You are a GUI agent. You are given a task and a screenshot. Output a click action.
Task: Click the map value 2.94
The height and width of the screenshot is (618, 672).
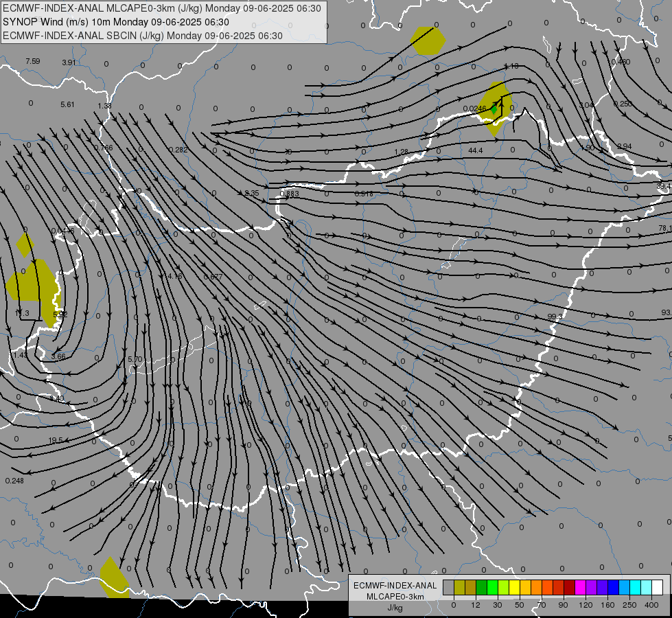click(x=625, y=147)
